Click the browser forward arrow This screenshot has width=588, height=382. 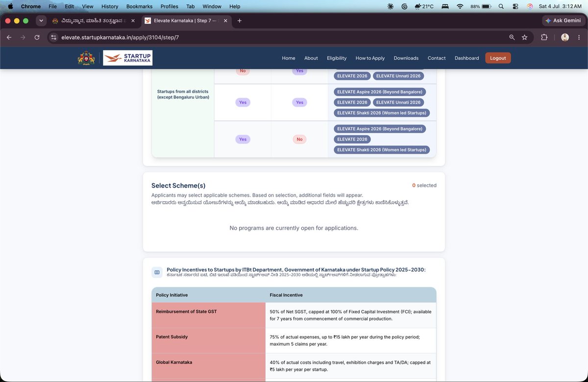point(23,37)
